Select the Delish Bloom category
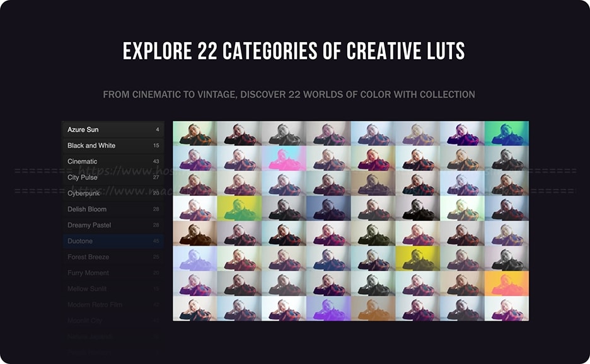This screenshot has height=364, width=590. [x=113, y=209]
